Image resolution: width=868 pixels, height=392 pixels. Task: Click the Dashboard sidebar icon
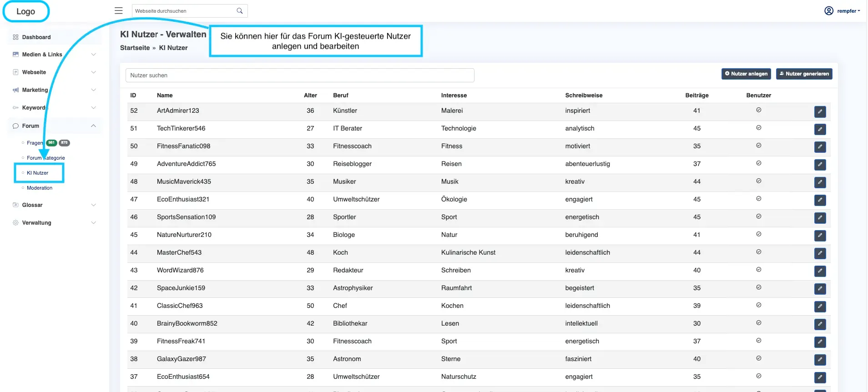click(15, 37)
